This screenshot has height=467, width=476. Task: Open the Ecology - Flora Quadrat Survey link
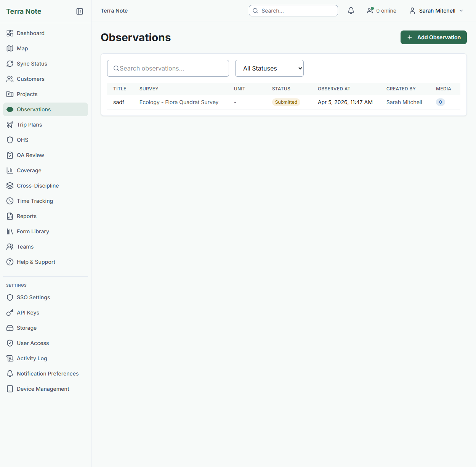[x=179, y=102]
